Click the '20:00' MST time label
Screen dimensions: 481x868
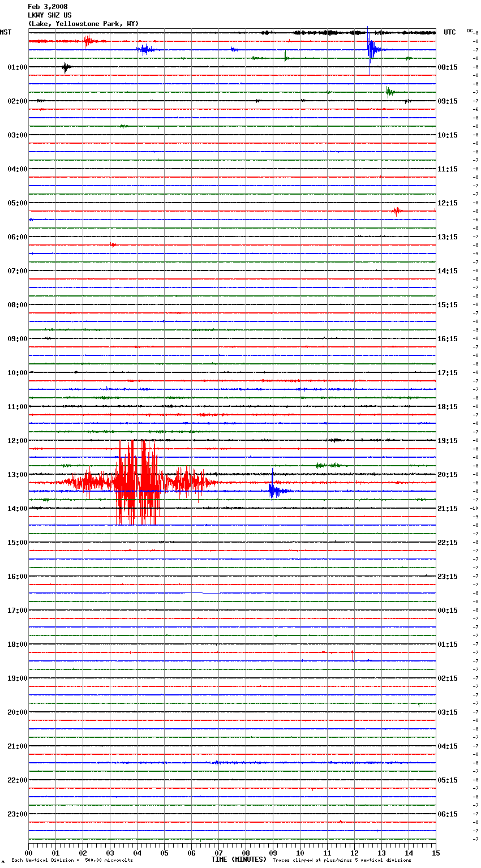[18, 712]
